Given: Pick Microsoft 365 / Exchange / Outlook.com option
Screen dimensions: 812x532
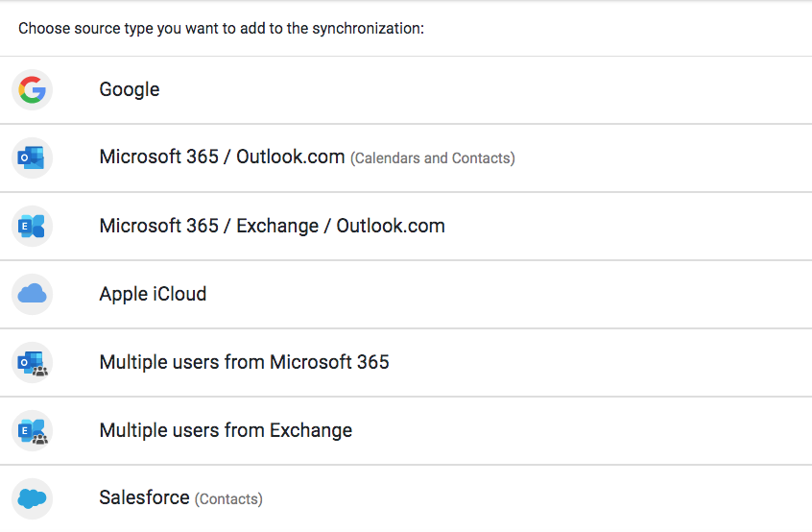Looking at the screenshot, I should (273, 226).
